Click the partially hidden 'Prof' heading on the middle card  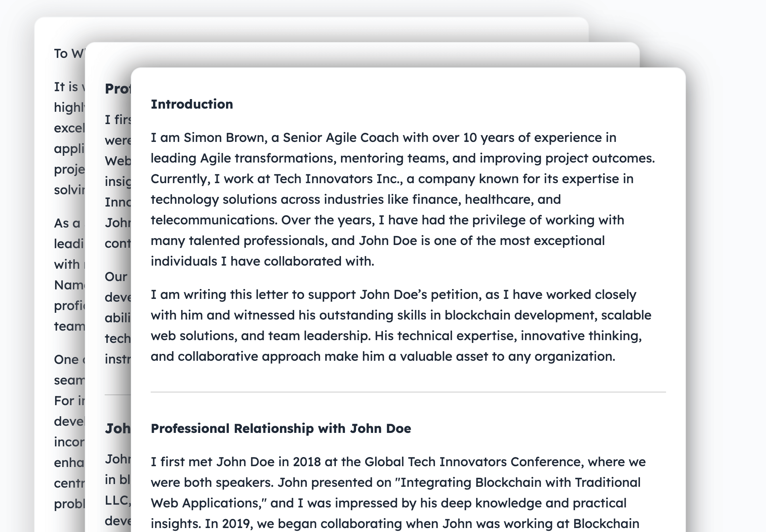117,89
